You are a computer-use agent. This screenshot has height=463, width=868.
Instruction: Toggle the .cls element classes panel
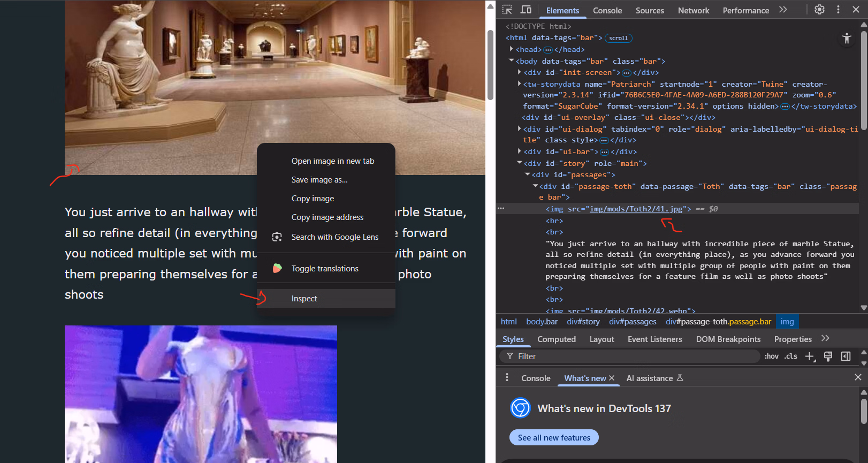[790, 356]
